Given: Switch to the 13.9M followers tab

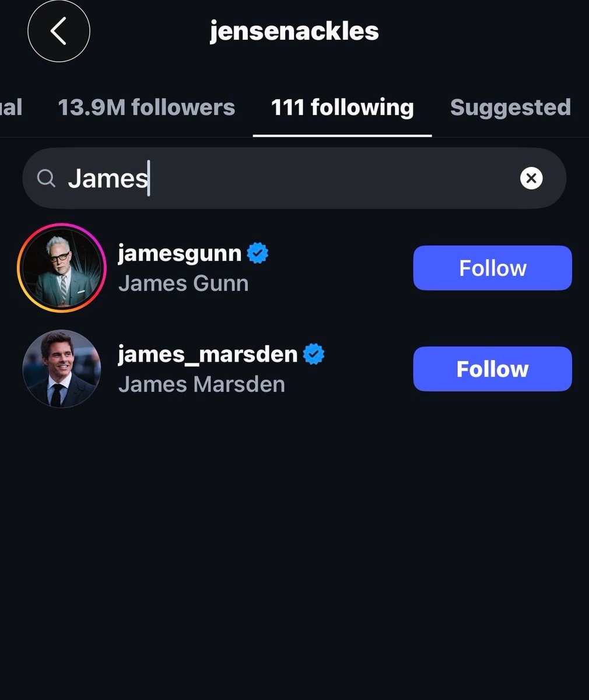Looking at the screenshot, I should pyautogui.click(x=146, y=107).
